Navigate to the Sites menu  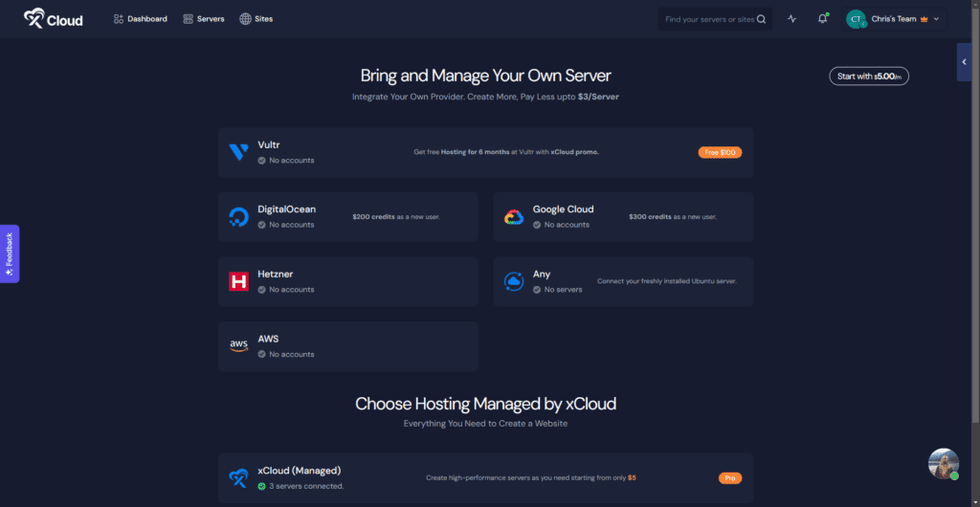pyautogui.click(x=256, y=19)
